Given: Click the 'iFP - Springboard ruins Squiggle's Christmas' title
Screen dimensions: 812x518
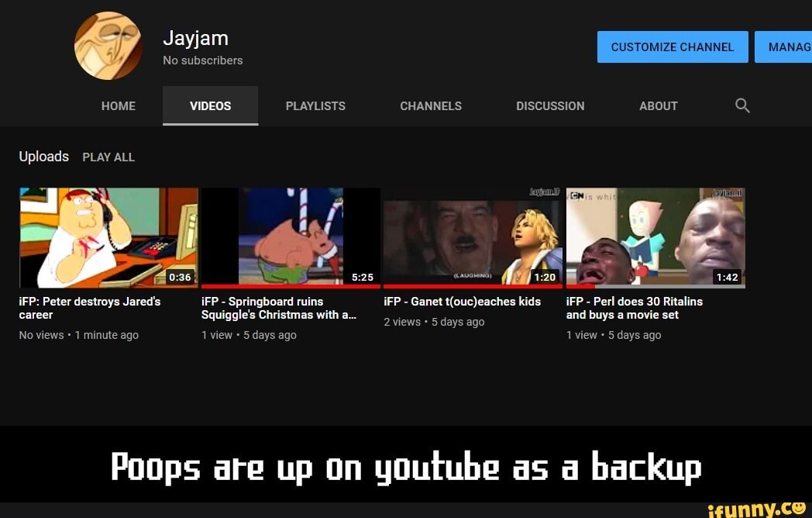Looking at the screenshot, I should [278, 308].
